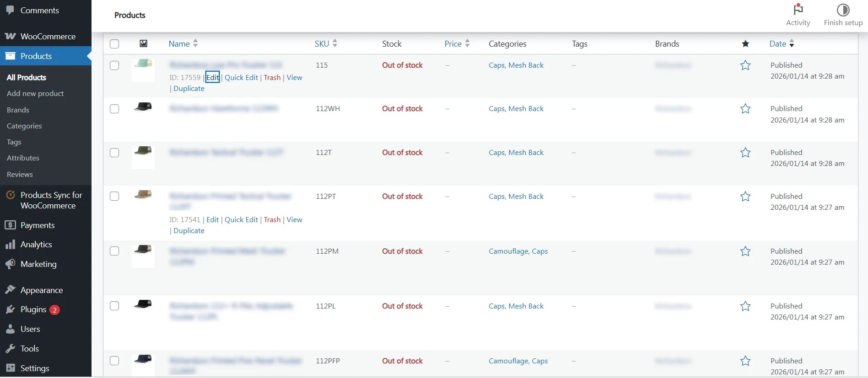Sort products by Price column
This screenshot has height=378, width=868.
coord(457,43)
